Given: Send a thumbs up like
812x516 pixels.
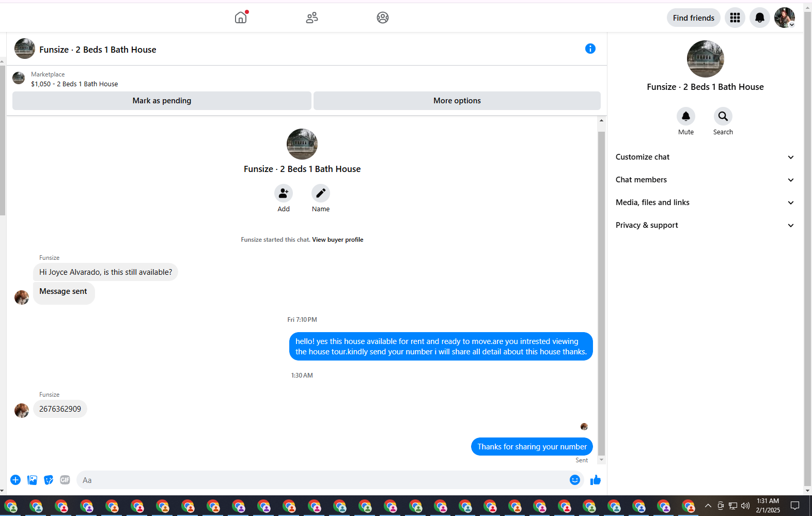Looking at the screenshot, I should [x=596, y=480].
